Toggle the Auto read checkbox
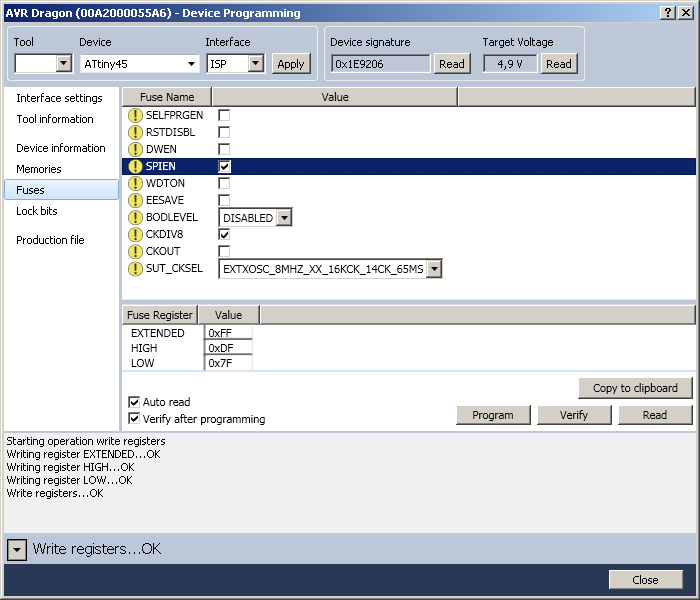The image size is (700, 600). 134,402
